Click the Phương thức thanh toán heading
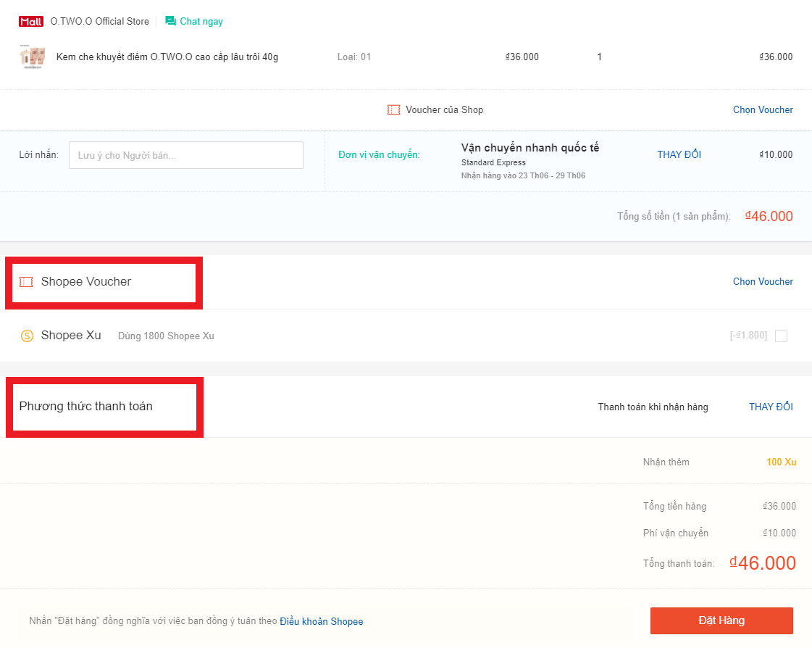This screenshot has height=648, width=812. click(85, 407)
